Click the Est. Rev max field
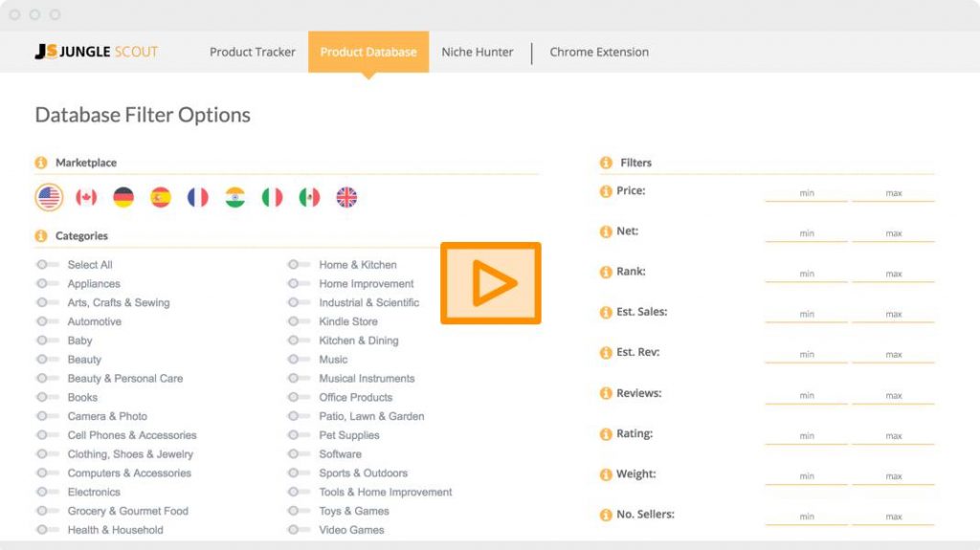The image size is (980, 550). pos(893,354)
